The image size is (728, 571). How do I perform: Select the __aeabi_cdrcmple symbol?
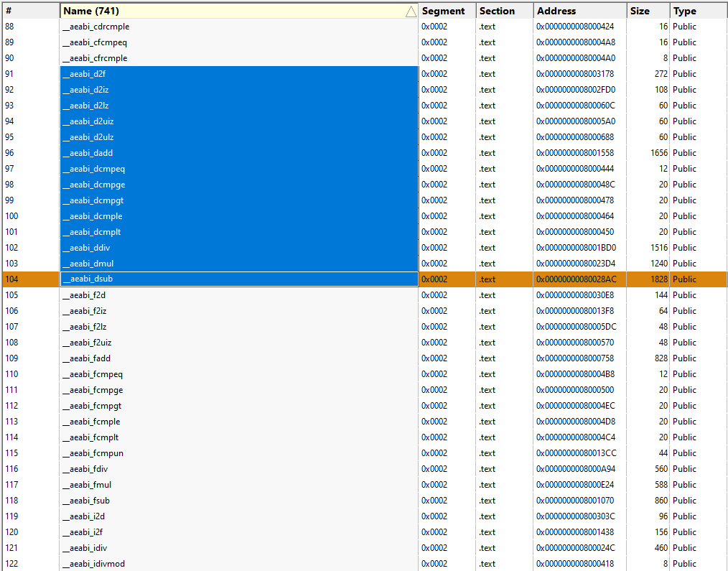tap(96, 27)
